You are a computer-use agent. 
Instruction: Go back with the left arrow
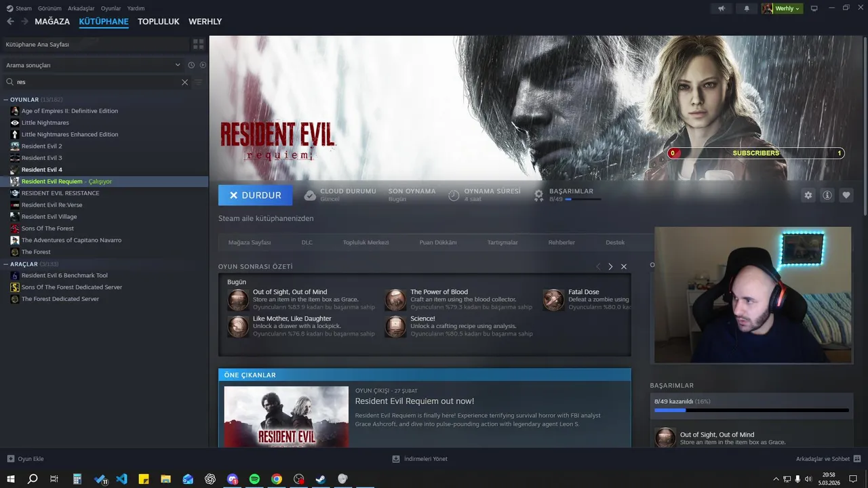tap(10, 22)
